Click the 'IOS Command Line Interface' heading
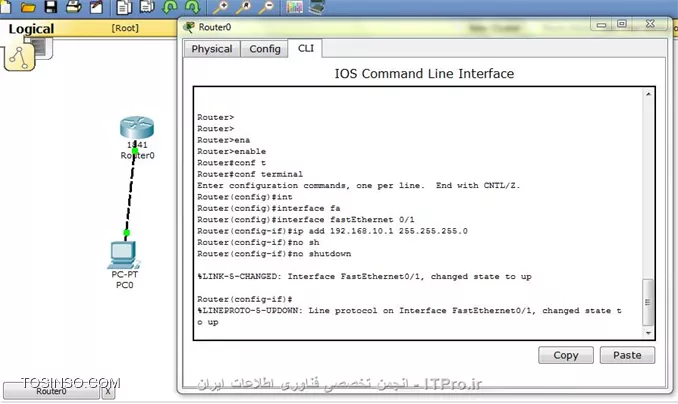The image size is (678, 404). 424,74
